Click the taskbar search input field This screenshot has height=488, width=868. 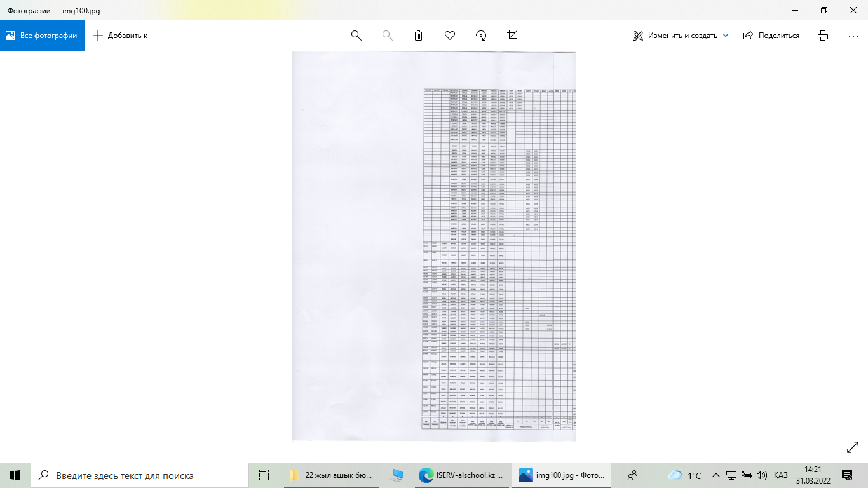(140, 475)
